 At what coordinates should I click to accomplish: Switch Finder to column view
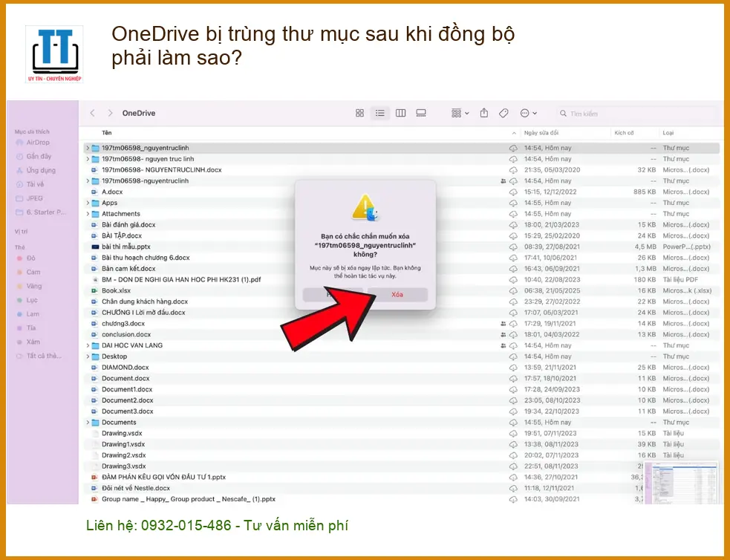tap(400, 113)
